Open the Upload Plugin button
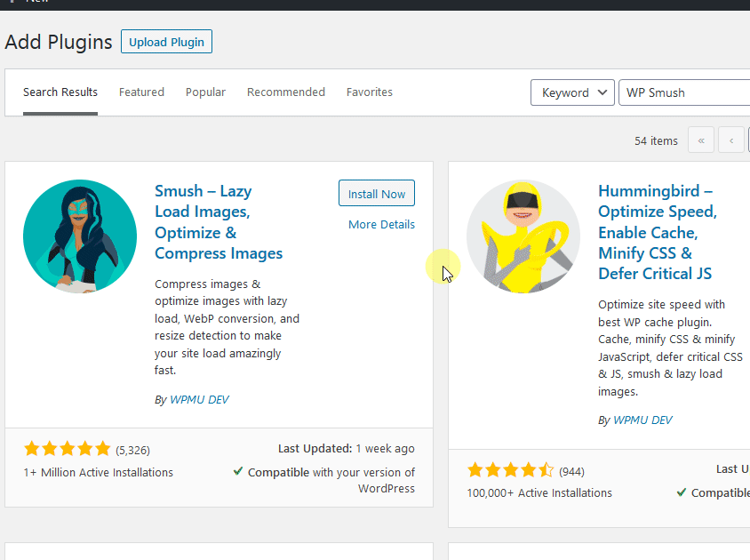Screen dimensions: 750x560 [x=166, y=41]
